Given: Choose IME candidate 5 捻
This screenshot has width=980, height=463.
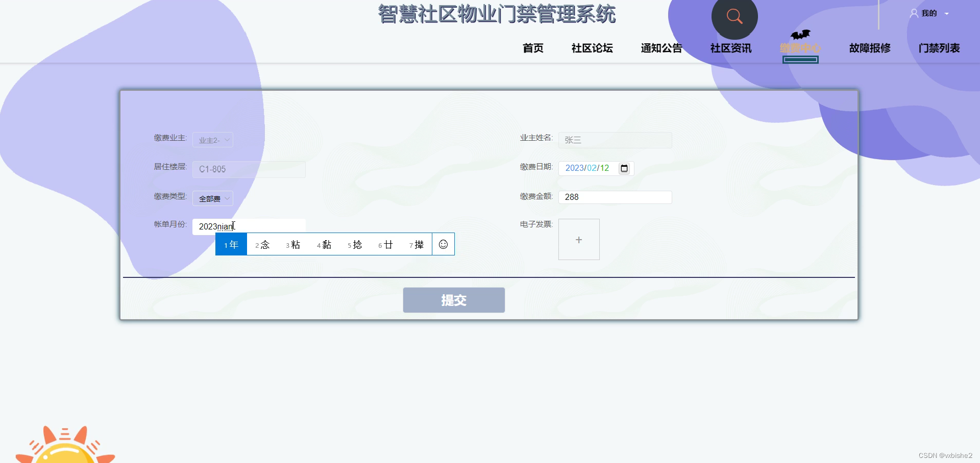Looking at the screenshot, I should 355,245.
